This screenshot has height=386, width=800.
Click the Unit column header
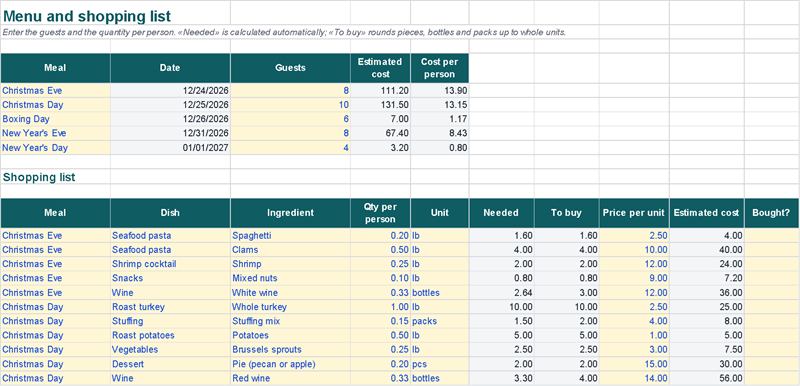439,213
